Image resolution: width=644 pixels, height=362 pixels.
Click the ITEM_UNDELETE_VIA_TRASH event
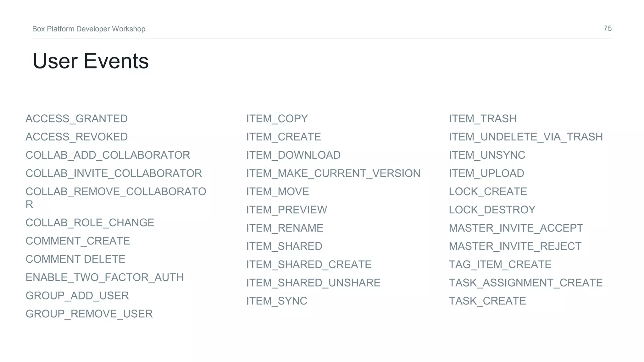pos(525,137)
